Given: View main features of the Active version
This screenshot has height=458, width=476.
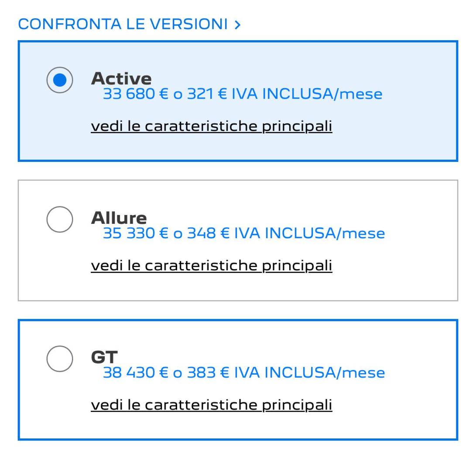Looking at the screenshot, I should [211, 126].
